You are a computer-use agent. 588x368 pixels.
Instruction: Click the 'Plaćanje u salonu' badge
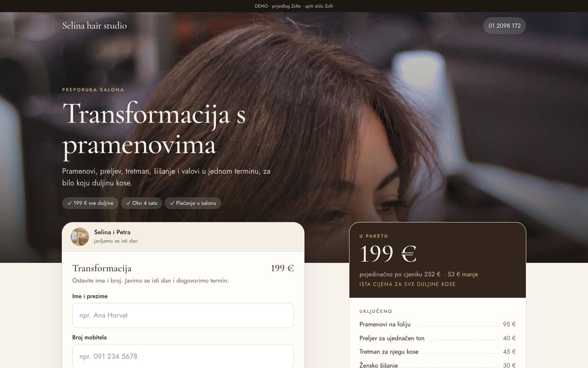(x=193, y=203)
